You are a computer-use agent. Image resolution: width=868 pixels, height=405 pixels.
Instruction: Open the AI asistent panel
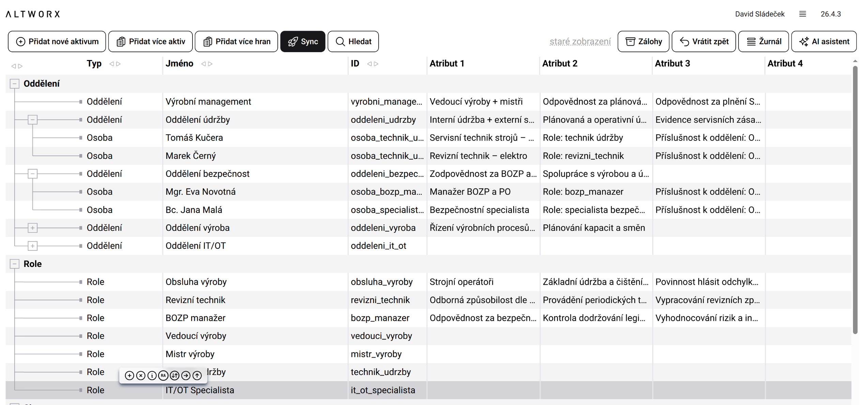[x=823, y=42]
